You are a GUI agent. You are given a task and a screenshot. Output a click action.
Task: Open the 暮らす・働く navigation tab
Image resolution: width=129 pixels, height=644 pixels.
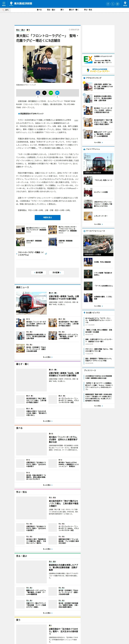(74, 10)
